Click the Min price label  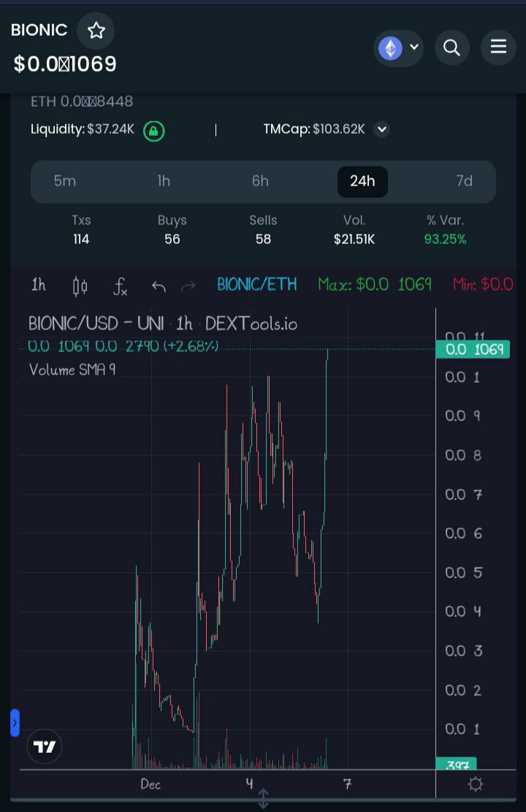pos(483,284)
